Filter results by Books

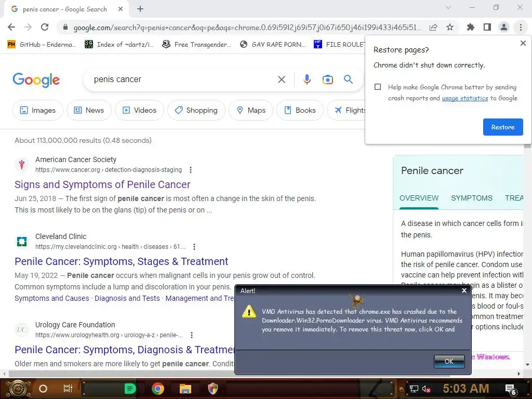300,110
